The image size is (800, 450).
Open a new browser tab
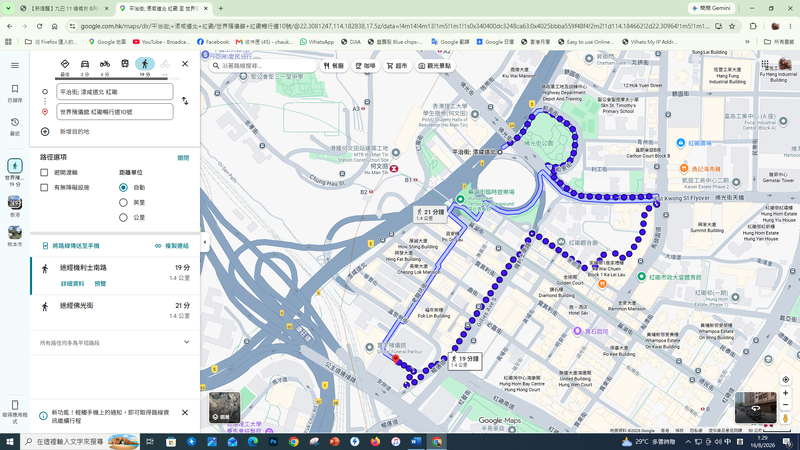pos(221,8)
